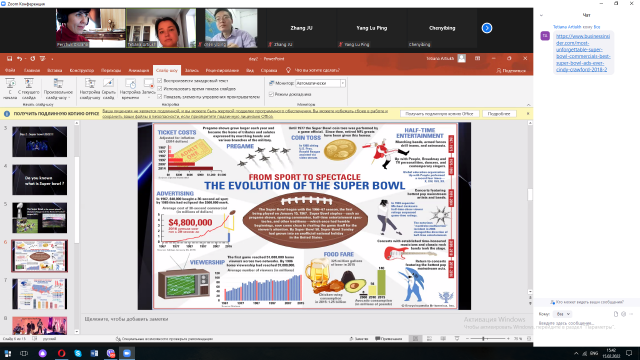Click the Undo arrow icon
640x360 pixels.
[x=19, y=59]
